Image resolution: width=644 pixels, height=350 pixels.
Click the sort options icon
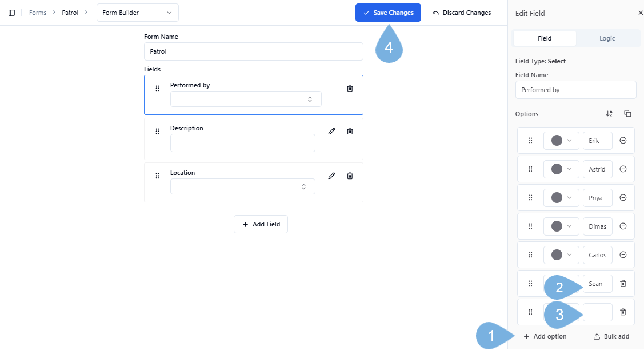pyautogui.click(x=609, y=114)
